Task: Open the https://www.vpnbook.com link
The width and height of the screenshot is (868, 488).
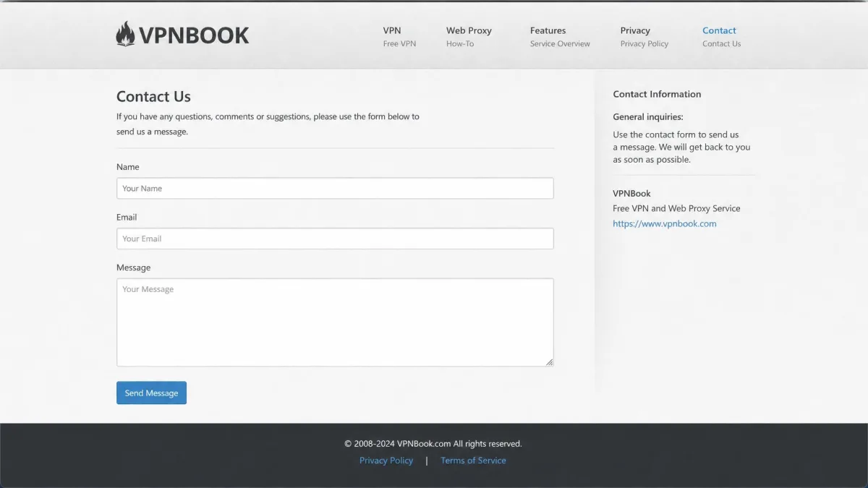Action: (x=665, y=223)
